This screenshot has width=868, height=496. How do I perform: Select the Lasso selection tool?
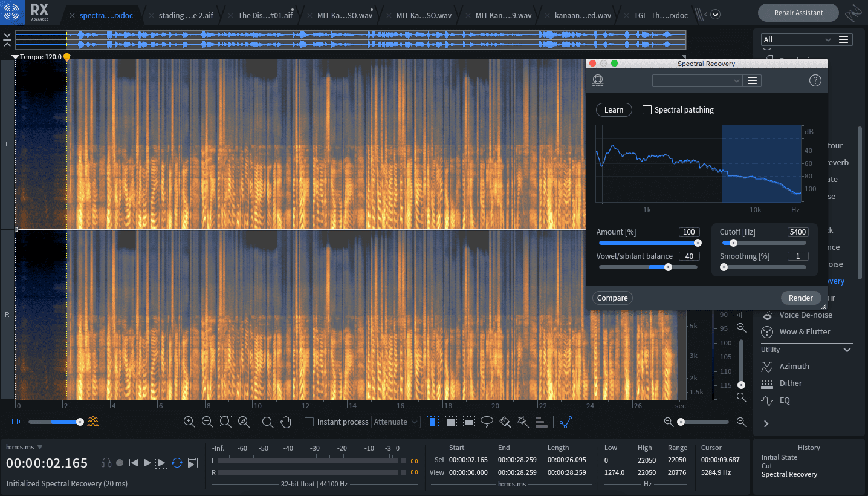[487, 422]
